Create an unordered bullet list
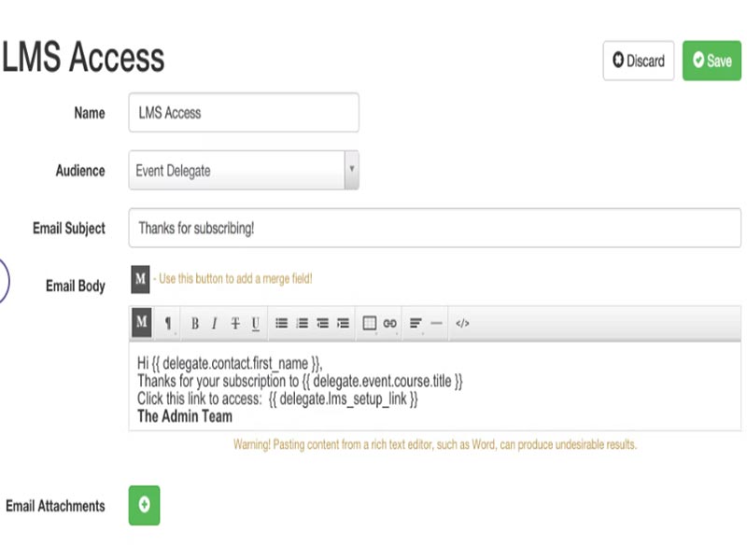The height and width of the screenshot is (560, 747). [281, 323]
